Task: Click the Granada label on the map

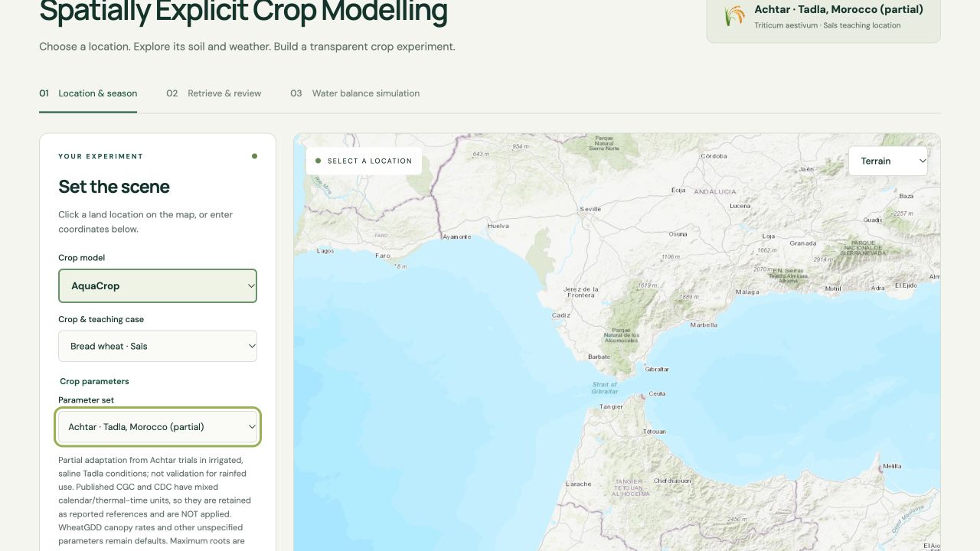Action: click(803, 243)
